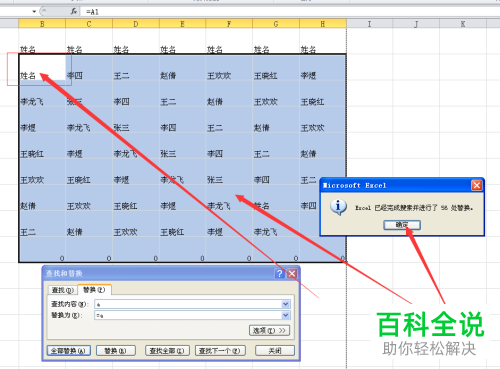Select column G header
This screenshot has height=369, width=500.
(276, 24)
